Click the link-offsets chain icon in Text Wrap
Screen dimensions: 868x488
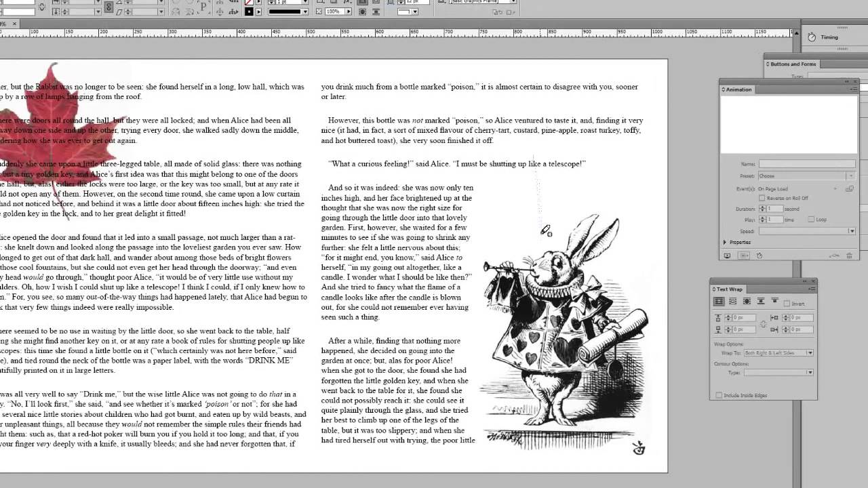pos(764,324)
